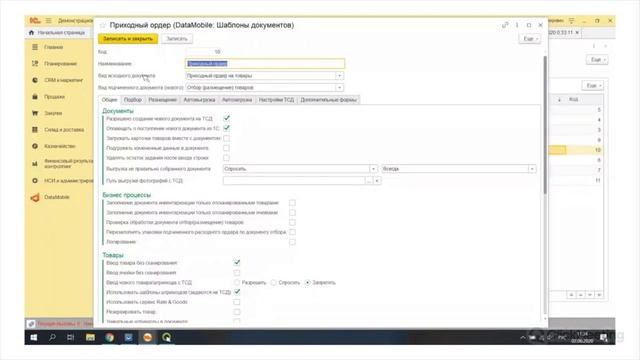Image resolution: width=640 pixels, height=360 pixels.
Task: Click the Наименование input field
Action: click(265, 64)
